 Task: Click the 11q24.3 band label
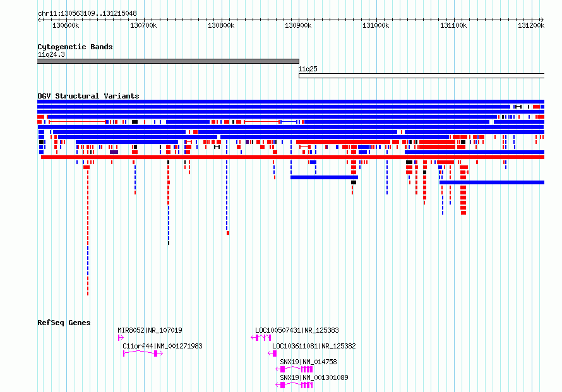click(x=51, y=54)
